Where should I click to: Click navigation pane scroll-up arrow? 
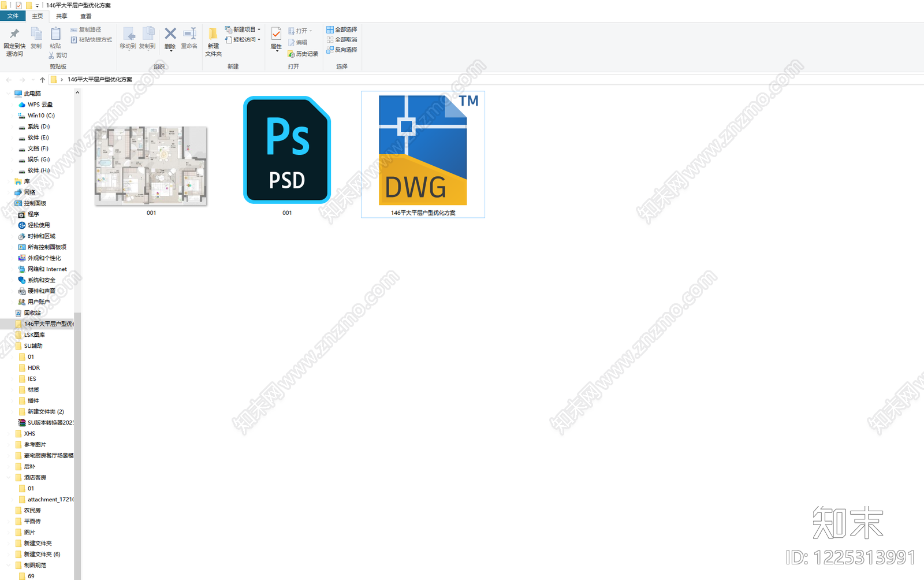77,93
